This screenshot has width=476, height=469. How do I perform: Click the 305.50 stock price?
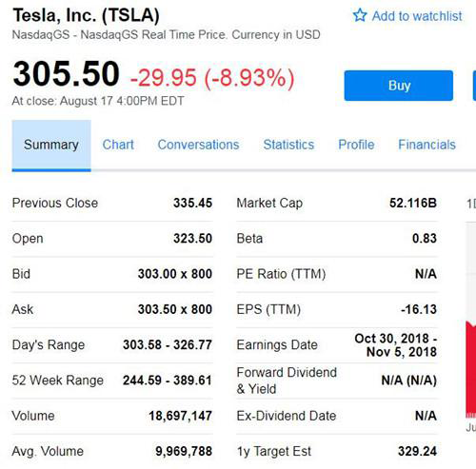66,74
